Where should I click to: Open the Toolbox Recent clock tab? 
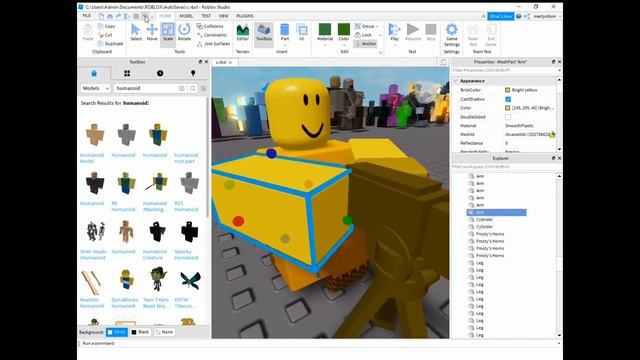(x=160, y=73)
